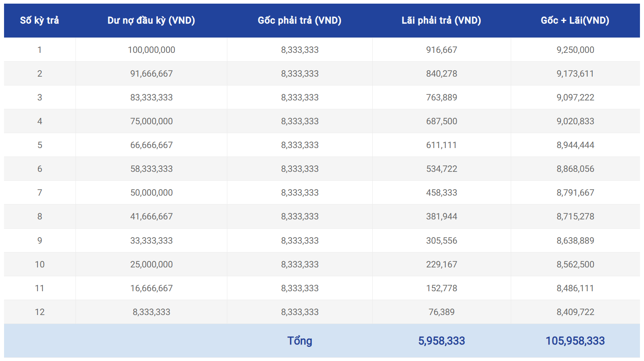Image resolution: width=644 pixels, height=361 pixels.
Task: Select interest value 687,500
Action: pyautogui.click(x=442, y=121)
